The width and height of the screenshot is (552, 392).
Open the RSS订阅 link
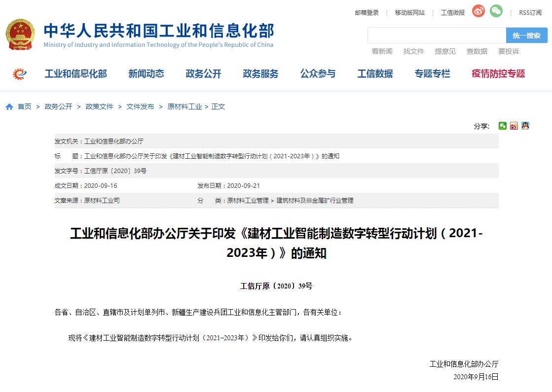530,13
